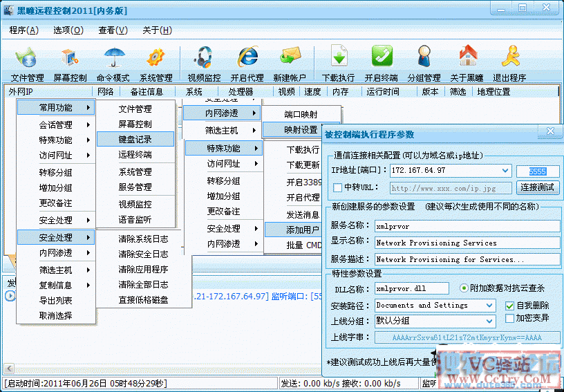
Task: Click the 连接测试 button
Action: [x=537, y=187]
